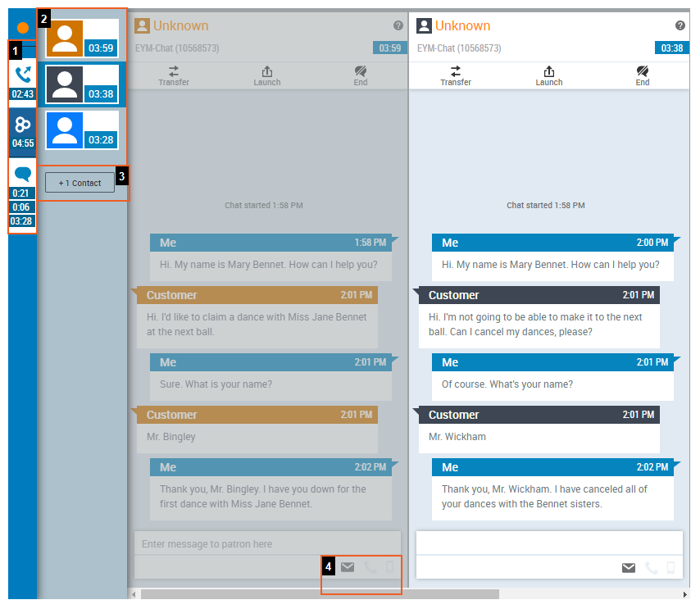Screen dimensions: 700x609
Task: Click the phone icon in right chat
Action: click(652, 568)
